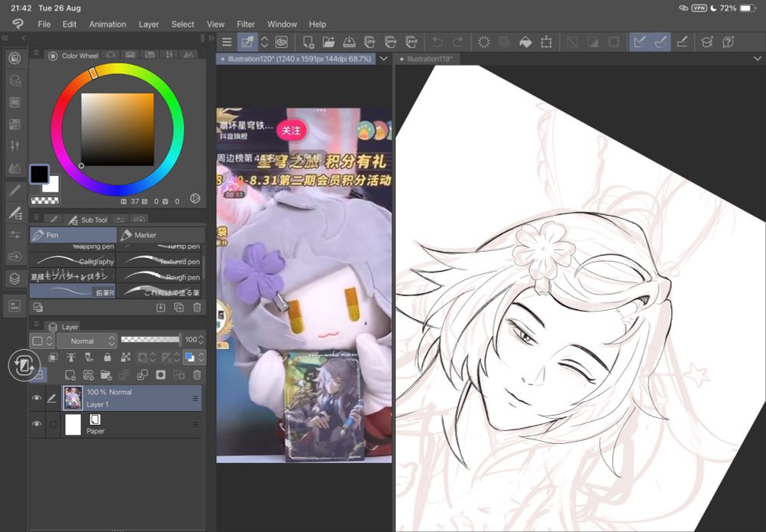The image size is (766, 532).
Task: Select the white sub color swatch
Action: [52, 187]
